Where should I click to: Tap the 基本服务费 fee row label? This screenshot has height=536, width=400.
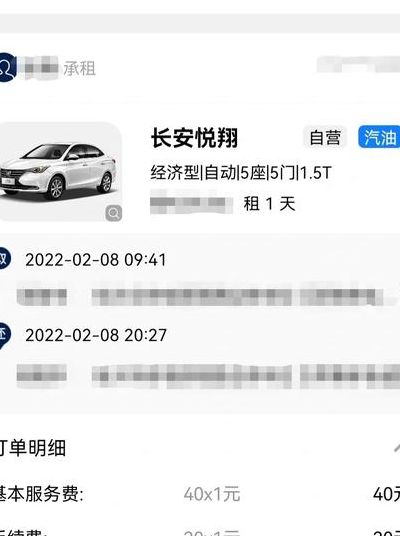pyautogui.click(x=41, y=494)
